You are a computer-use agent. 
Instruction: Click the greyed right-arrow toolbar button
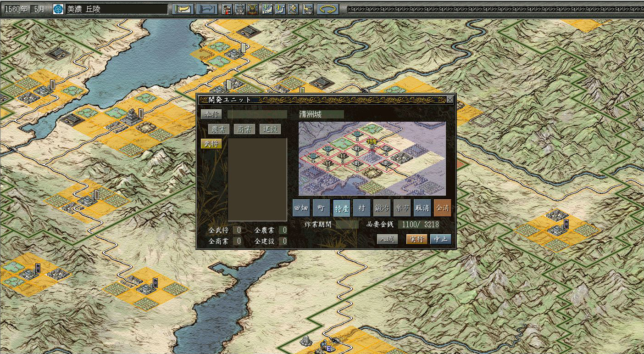207,9
